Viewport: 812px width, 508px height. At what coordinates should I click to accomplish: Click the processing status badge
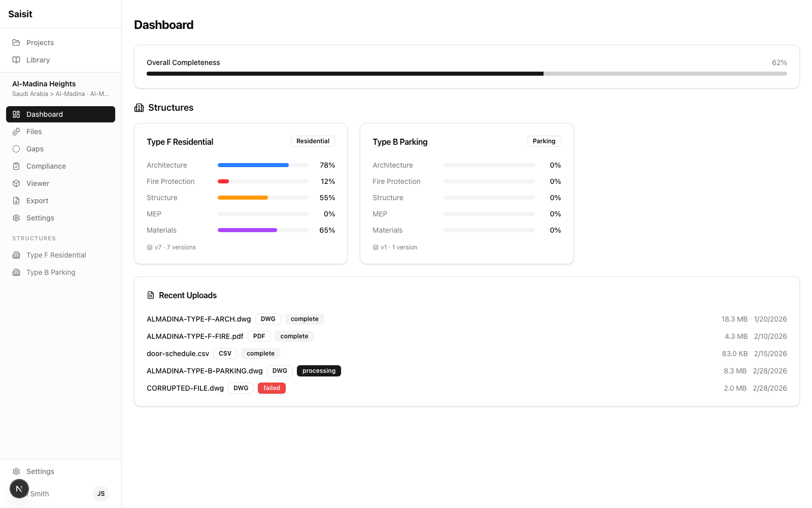click(319, 371)
